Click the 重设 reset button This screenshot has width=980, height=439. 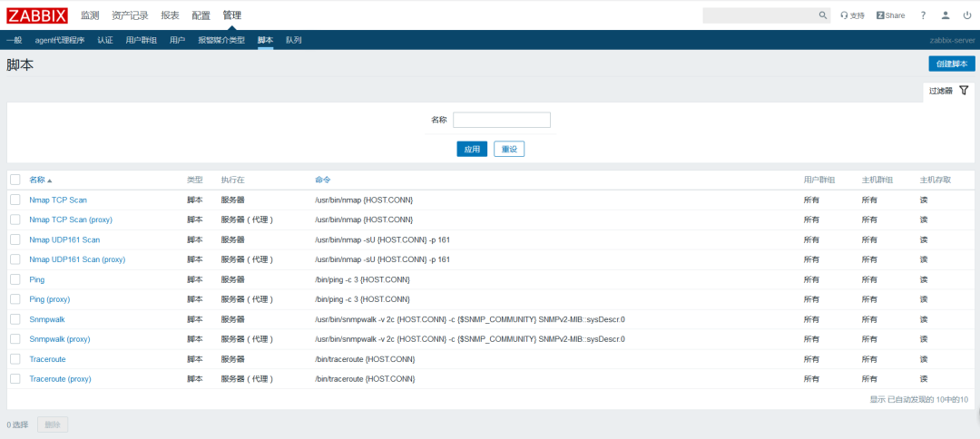[509, 150]
